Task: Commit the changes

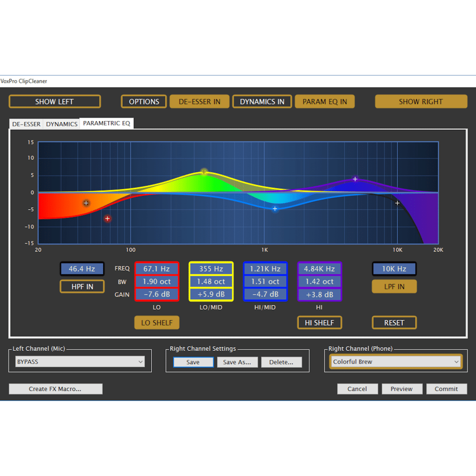Action: pos(447,389)
